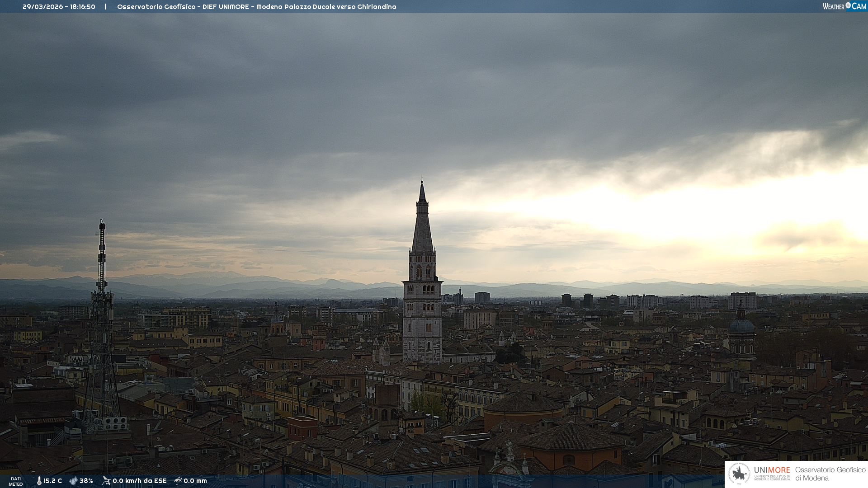Click the humidity water drops icon
This screenshot has height=488, width=868.
pos(73,481)
